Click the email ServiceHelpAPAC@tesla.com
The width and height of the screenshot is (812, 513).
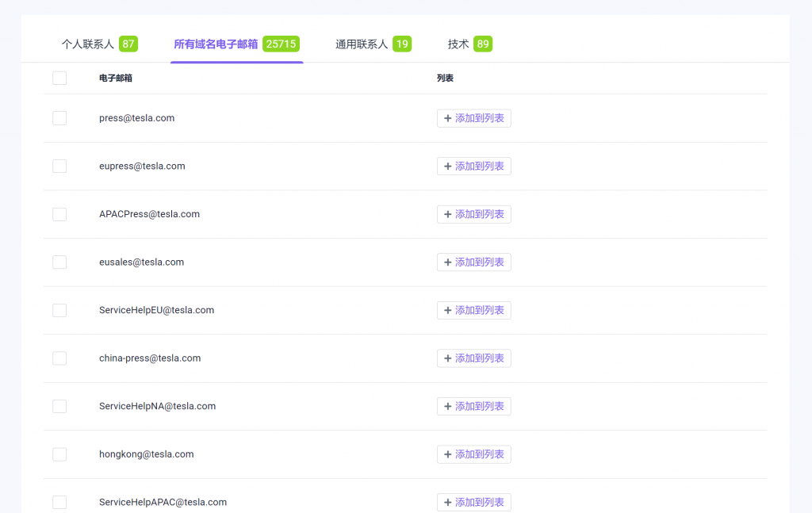(x=163, y=502)
